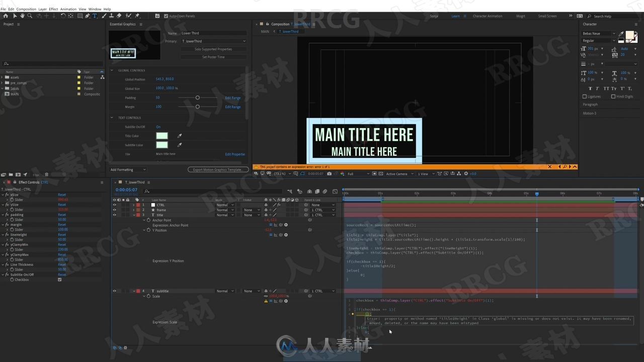Click the Set Poster Time button
Viewport: 644px width, 362px height.
(213, 57)
